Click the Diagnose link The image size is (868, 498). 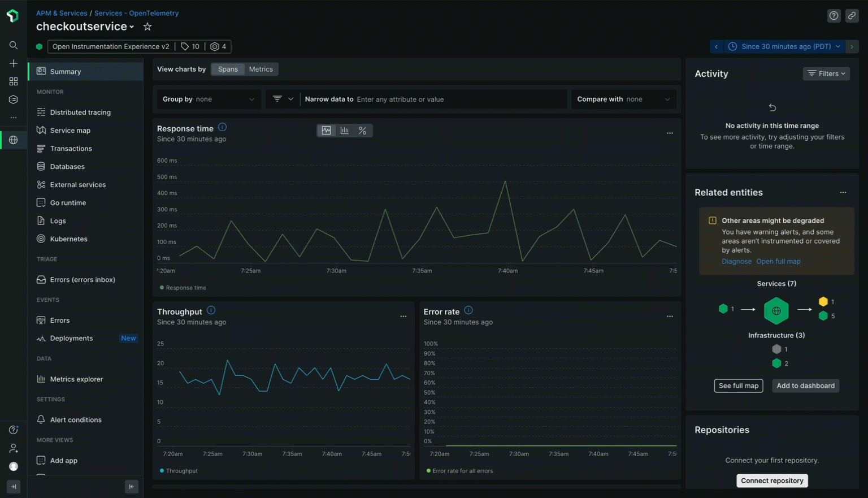pos(736,262)
